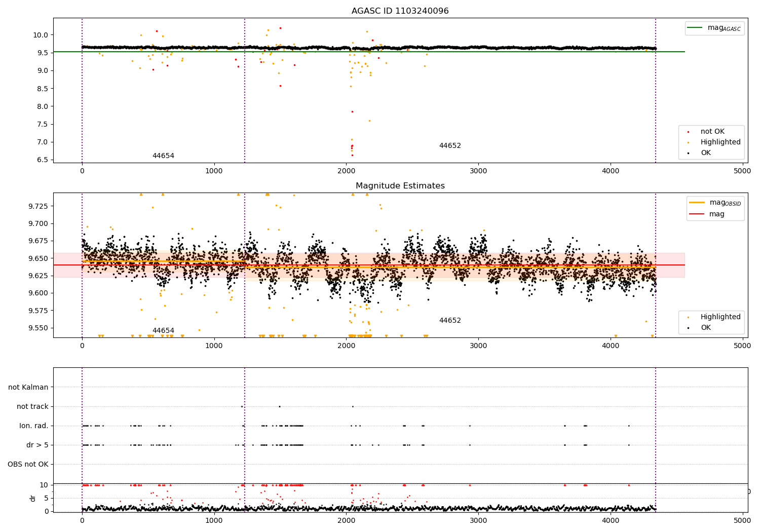The height and width of the screenshot is (532, 760).
Task: Click the "44654" label in top plot
Action: pos(163,156)
